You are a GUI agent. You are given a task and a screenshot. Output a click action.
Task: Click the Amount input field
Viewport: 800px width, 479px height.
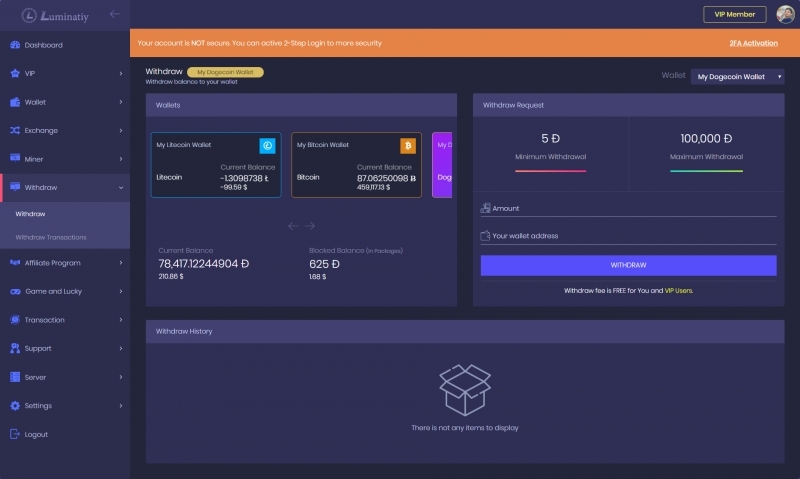coord(630,208)
